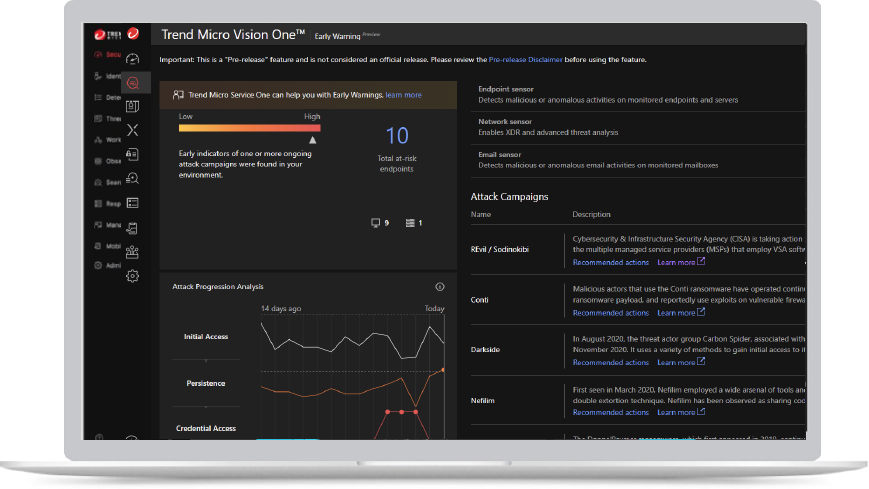Viewport: 869px width, 489px height.
Task: Open the network nodes icon in sidebar
Action: point(132,252)
